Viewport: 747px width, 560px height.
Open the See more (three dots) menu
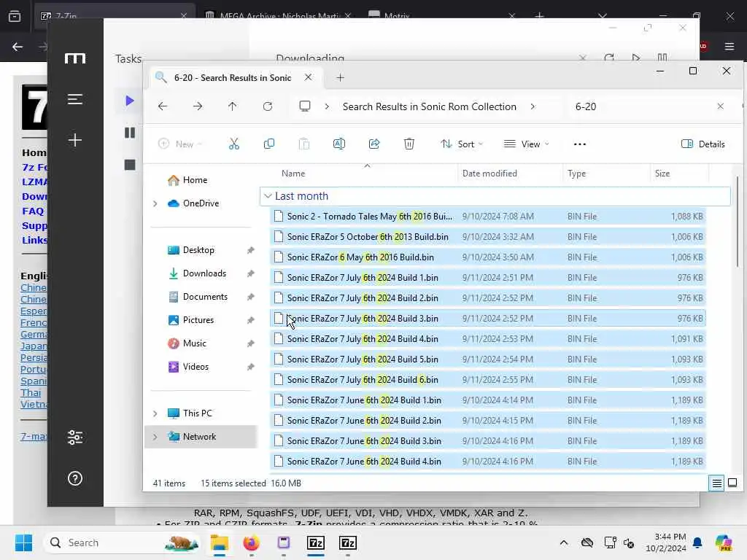580,144
